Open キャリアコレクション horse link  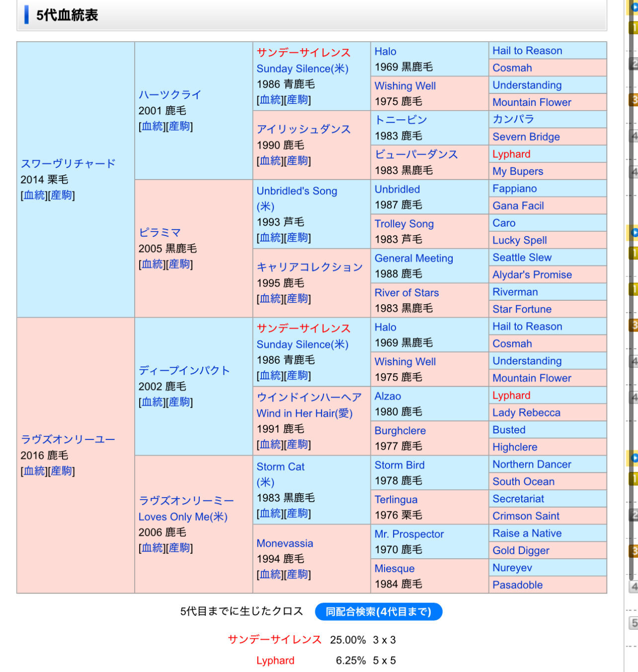[x=310, y=267]
